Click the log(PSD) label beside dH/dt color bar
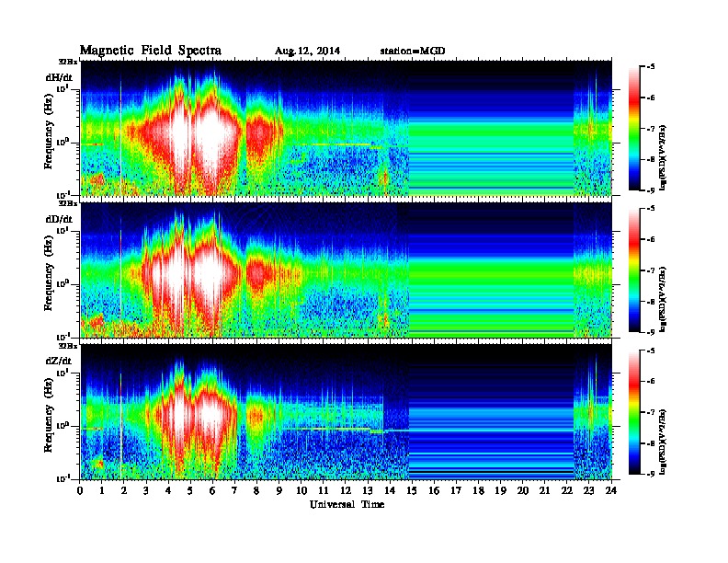Screen dimensions: 728x563 click(663, 157)
